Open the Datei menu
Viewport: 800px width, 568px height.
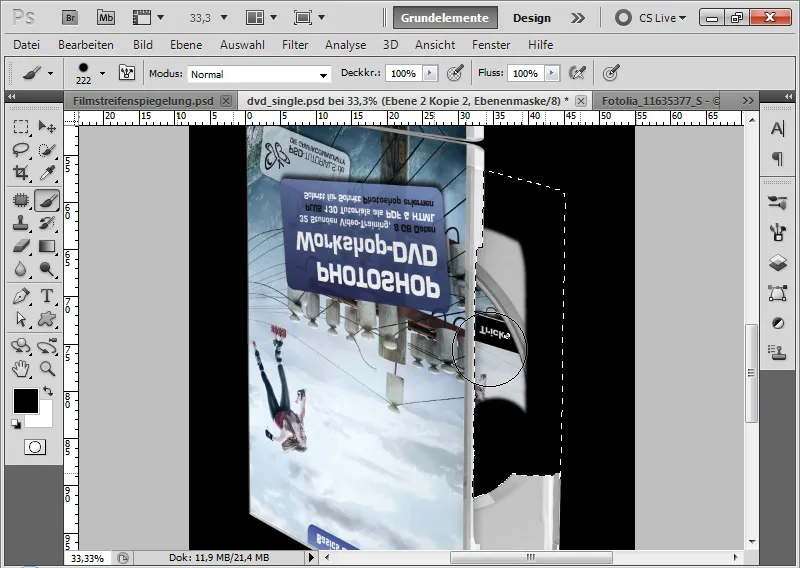27,45
